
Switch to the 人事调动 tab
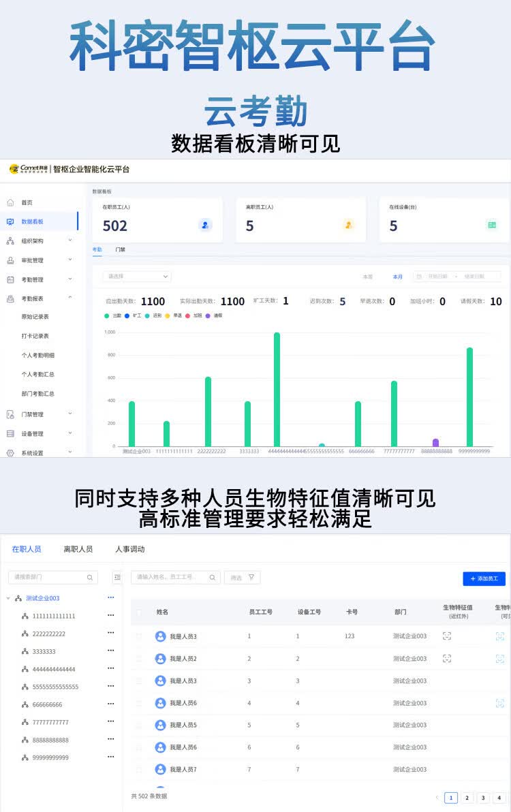[x=130, y=549]
